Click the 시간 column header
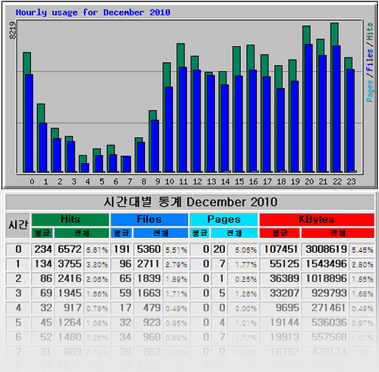Screen dimensions: 379x372 coord(18,225)
